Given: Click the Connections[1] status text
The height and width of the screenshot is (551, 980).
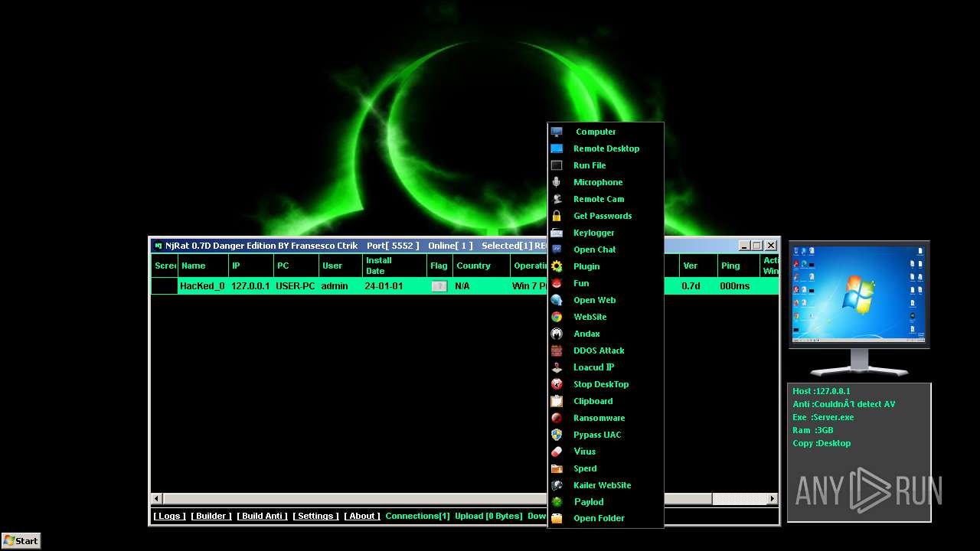Looking at the screenshot, I should [x=417, y=516].
